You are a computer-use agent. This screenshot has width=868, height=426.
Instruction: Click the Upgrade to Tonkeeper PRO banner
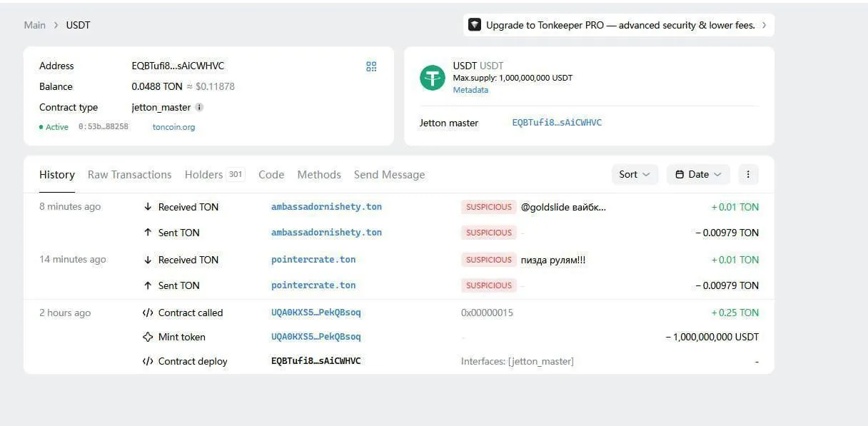[619, 25]
